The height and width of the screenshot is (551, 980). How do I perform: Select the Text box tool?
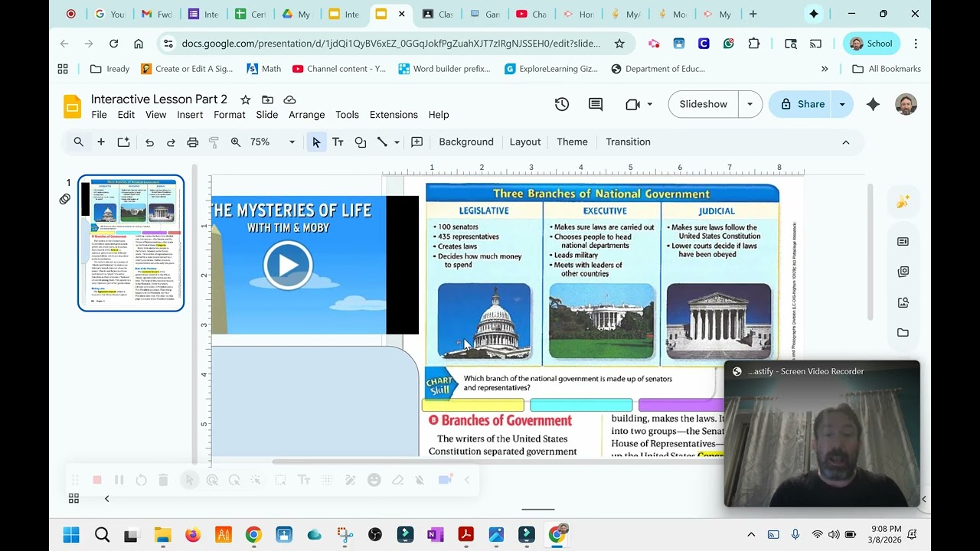coord(338,142)
